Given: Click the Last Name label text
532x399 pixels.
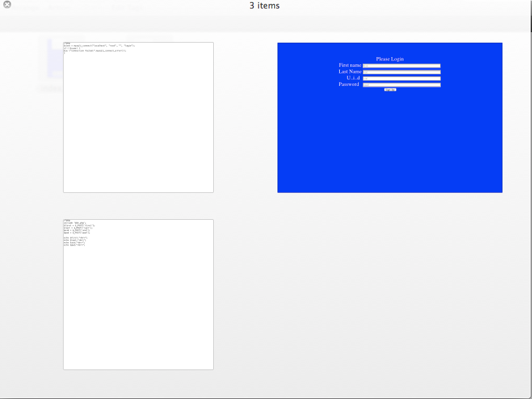Looking at the screenshot, I should (350, 72).
